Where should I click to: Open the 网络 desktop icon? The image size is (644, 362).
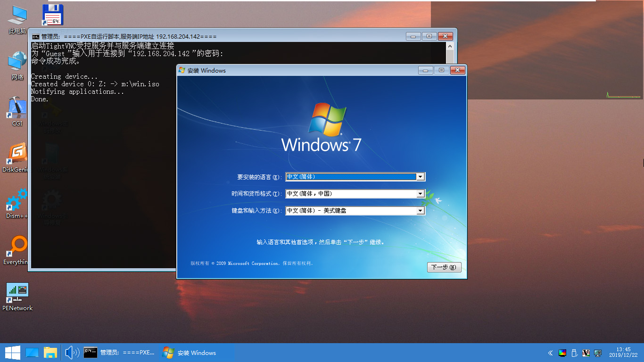(x=17, y=66)
